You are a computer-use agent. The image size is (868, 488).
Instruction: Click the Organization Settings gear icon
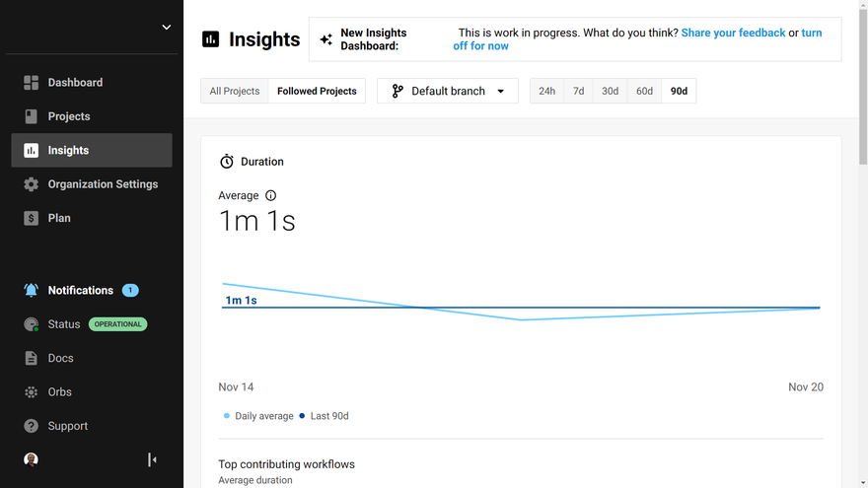(x=31, y=184)
